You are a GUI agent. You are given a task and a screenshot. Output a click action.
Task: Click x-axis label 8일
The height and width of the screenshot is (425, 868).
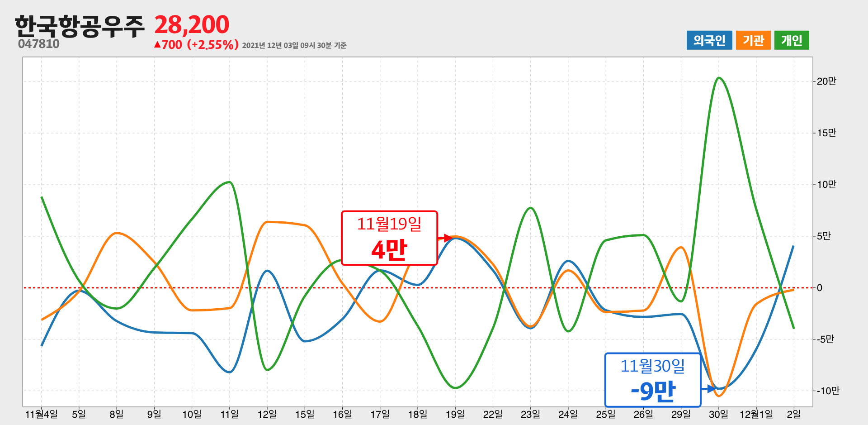[117, 414]
